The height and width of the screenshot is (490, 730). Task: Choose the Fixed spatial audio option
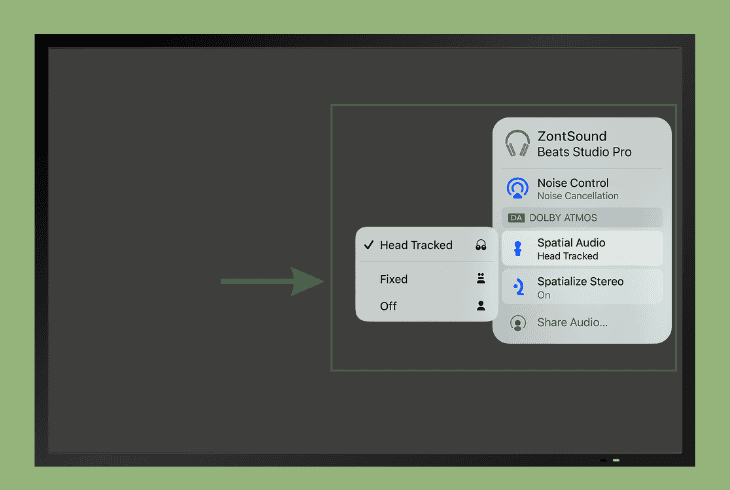tap(426, 279)
